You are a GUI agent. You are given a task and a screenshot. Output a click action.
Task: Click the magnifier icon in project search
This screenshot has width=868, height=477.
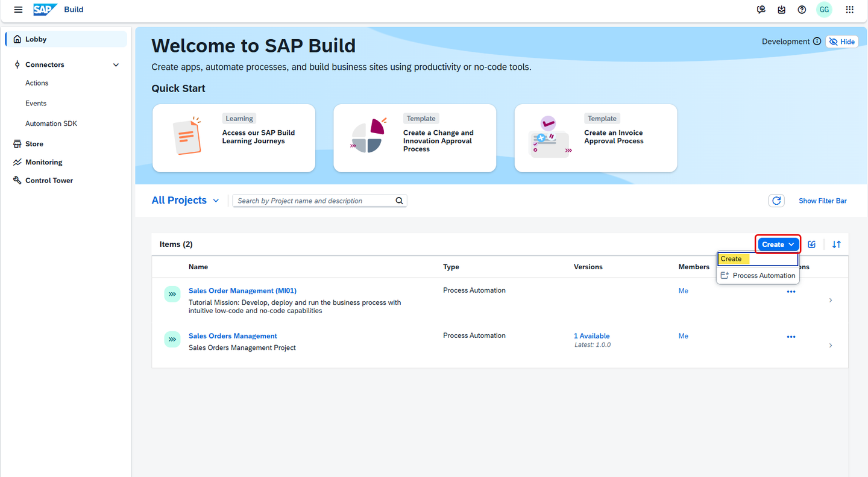tap(399, 201)
